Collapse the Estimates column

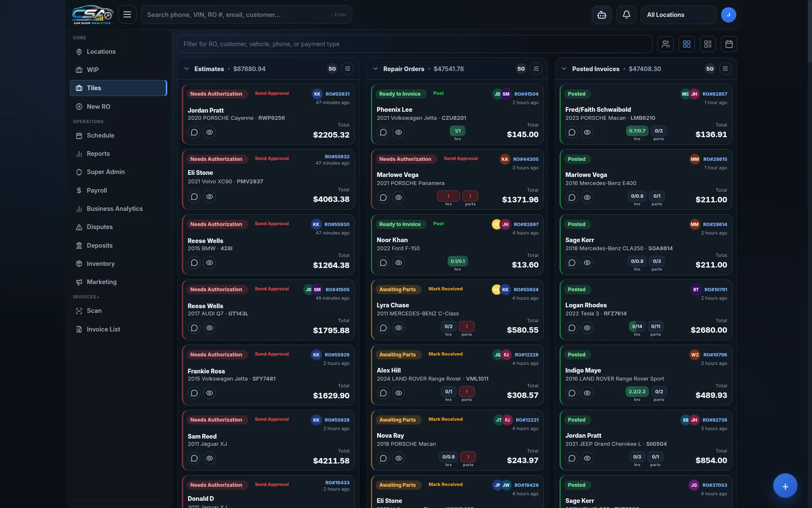tap(187, 69)
